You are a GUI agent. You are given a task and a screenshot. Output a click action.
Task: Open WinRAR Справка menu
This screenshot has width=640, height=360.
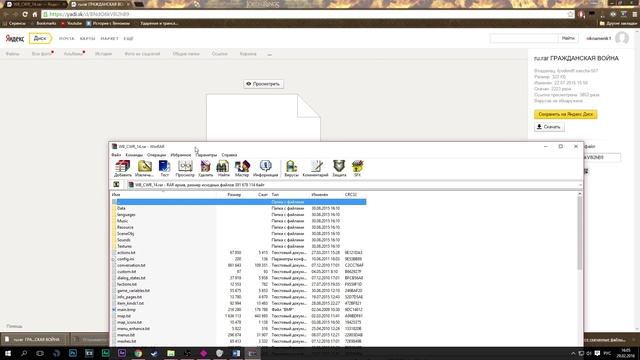229,155
